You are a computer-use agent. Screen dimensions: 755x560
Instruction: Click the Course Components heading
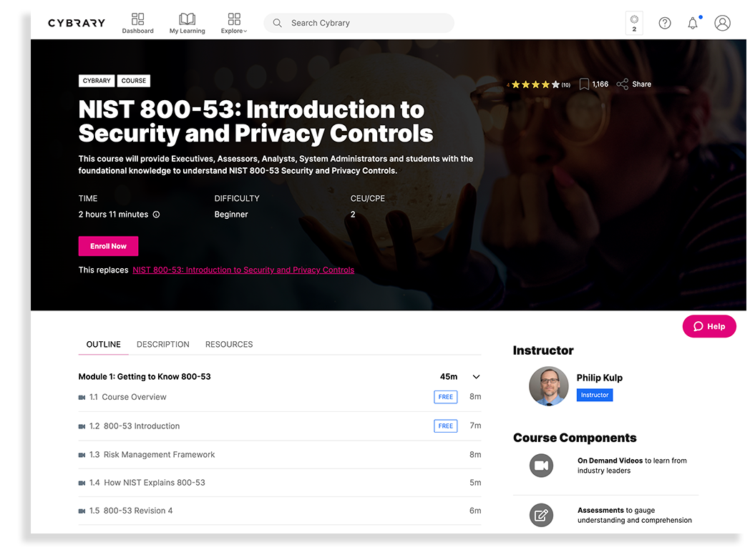point(575,438)
